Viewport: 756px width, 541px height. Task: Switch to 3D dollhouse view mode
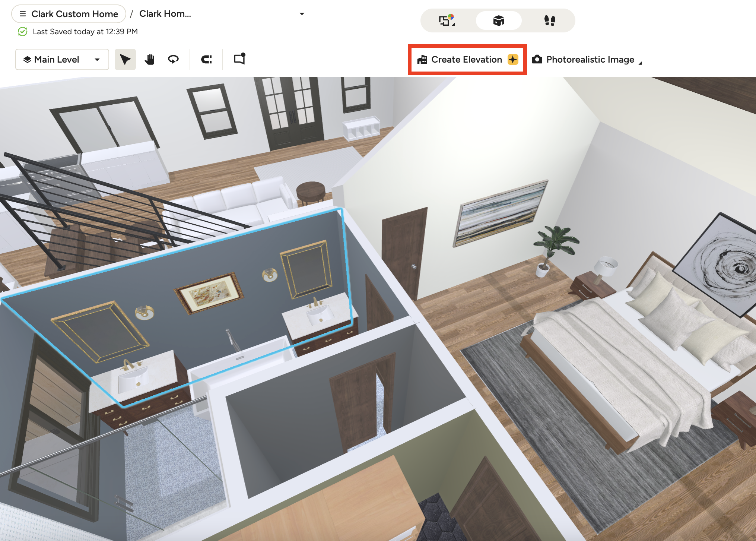point(498,20)
